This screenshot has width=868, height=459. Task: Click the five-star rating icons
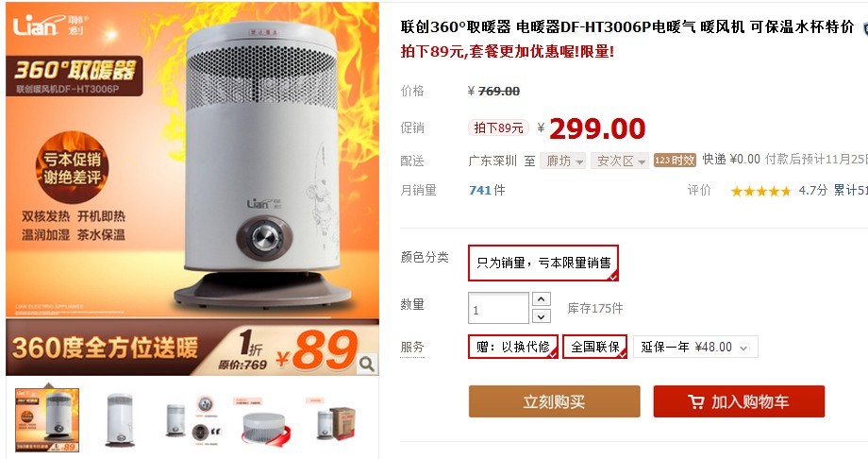click(761, 191)
